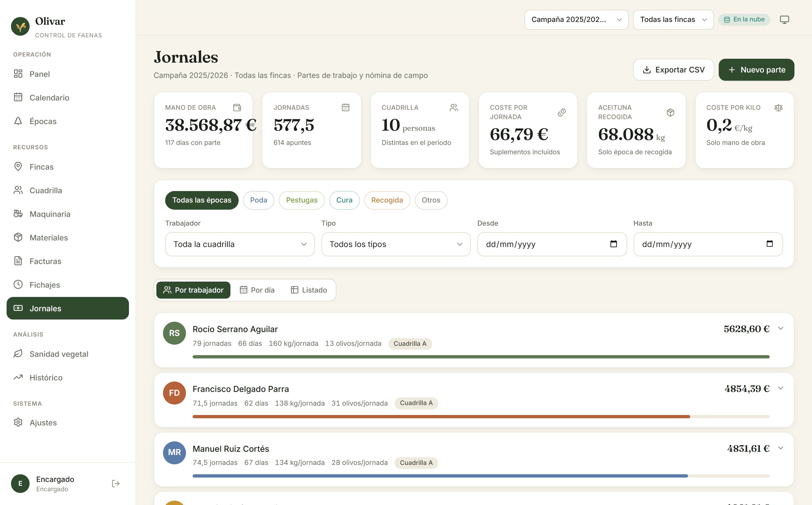Open the Cuadrilla sidebar page

pyautogui.click(x=68, y=190)
